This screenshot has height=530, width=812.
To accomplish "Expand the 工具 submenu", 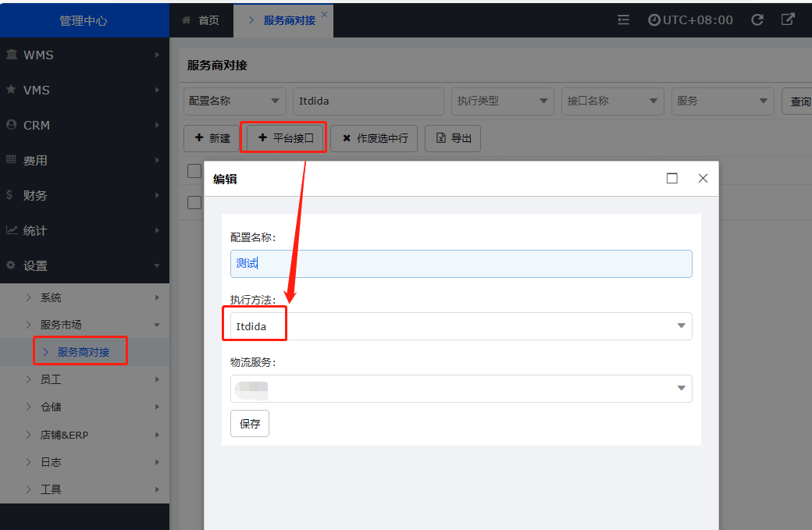I will point(84,489).
